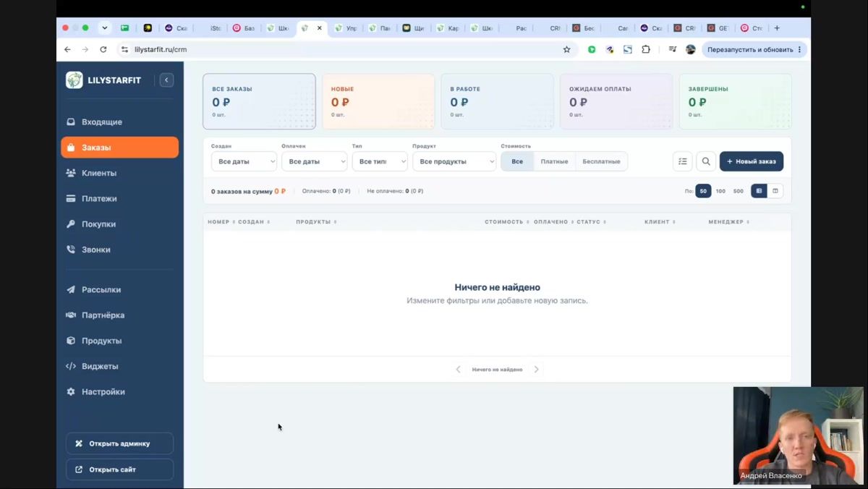
Task: Select Заказы in the sidebar
Action: point(119,148)
